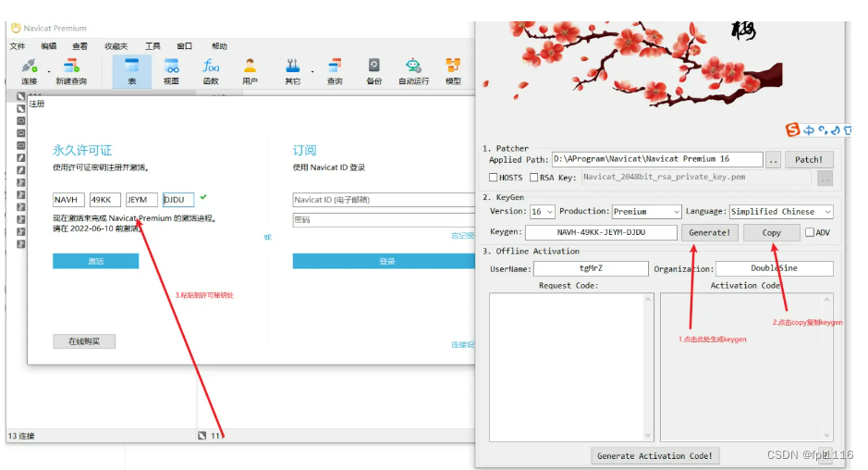Click the Generate! keygen button

pyautogui.click(x=709, y=233)
